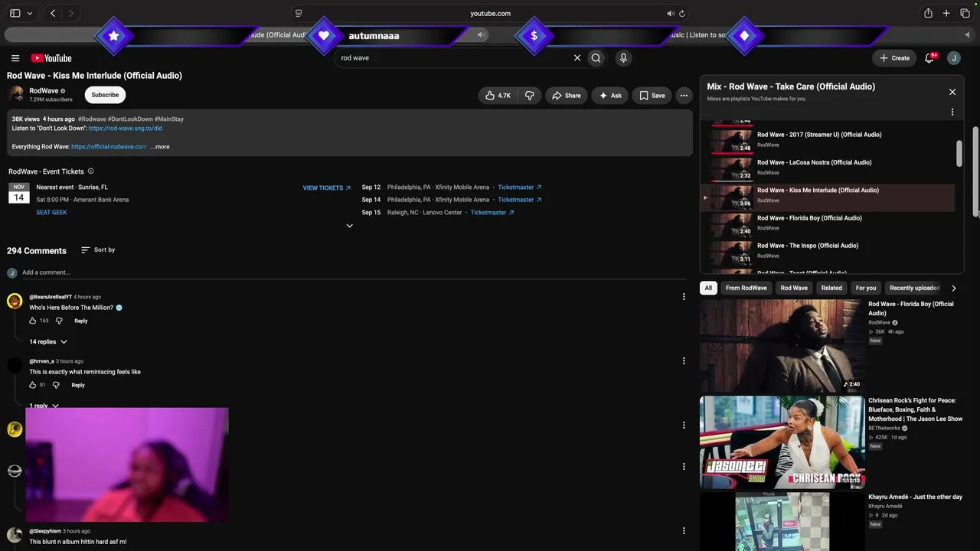Viewport: 980px width, 551px height.
Task: Reload the page in Safari
Action: click(682, 13)
